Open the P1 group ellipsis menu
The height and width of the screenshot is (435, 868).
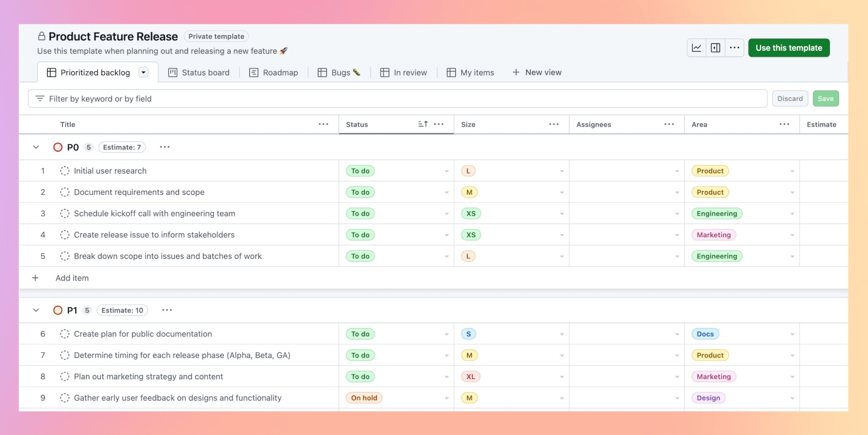point(167,310)
